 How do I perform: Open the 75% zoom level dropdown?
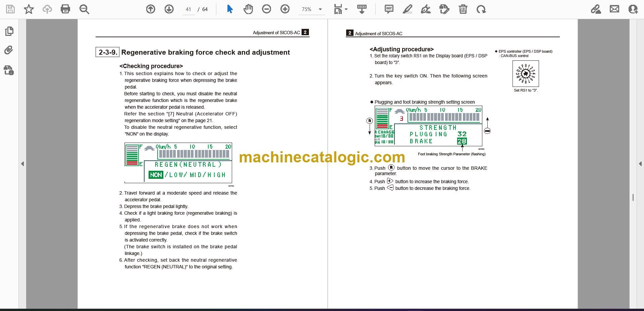[312, 9]
